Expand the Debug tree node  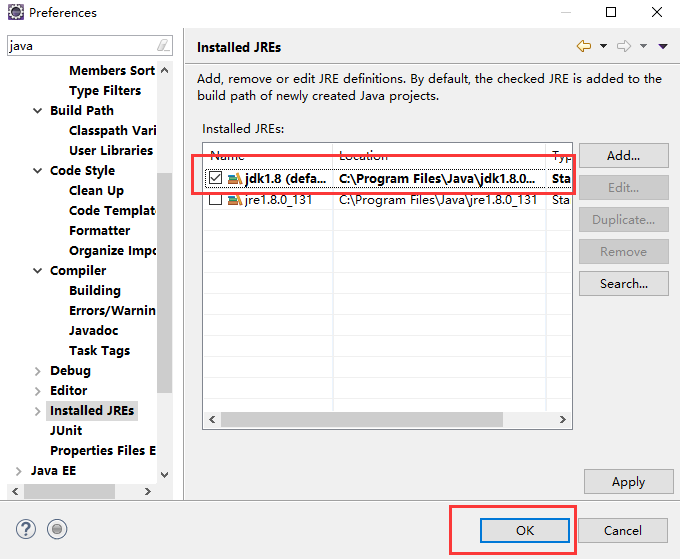[x=38, y=371]
